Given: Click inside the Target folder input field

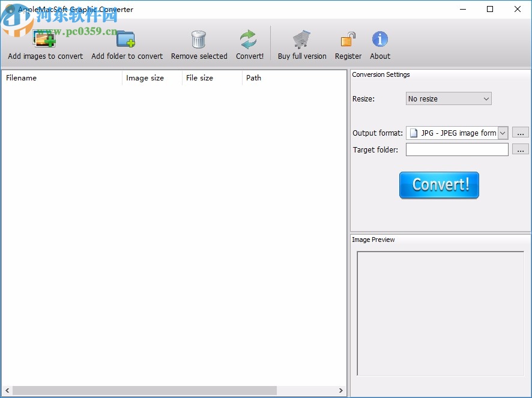Looking at the screenshot, I should coord(456,149).
